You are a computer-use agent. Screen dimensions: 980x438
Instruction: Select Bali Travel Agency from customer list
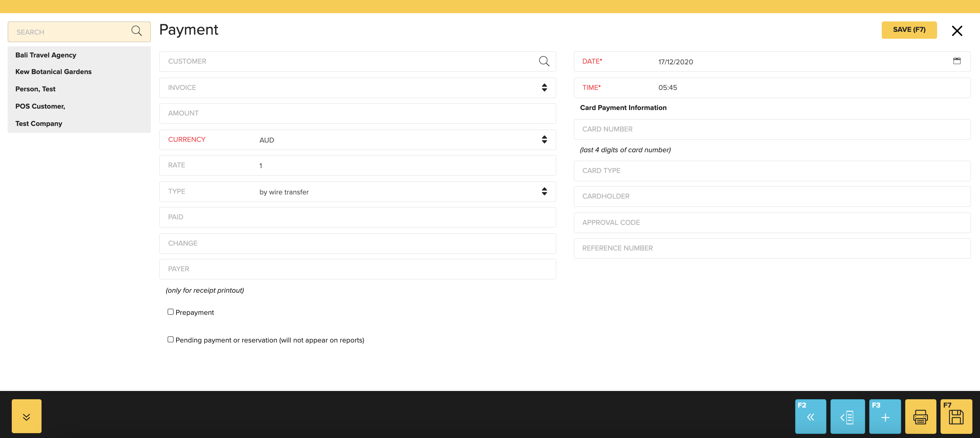click(46, 55)
